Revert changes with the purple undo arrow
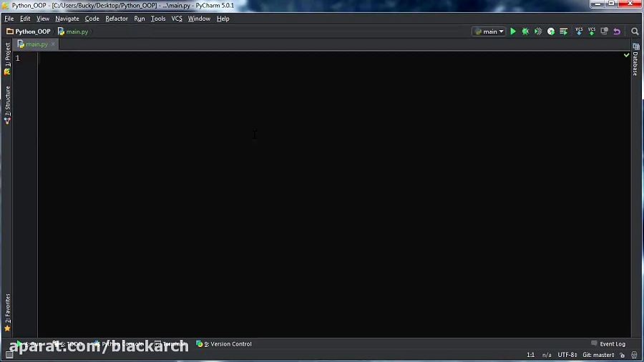 pos(617,31)
